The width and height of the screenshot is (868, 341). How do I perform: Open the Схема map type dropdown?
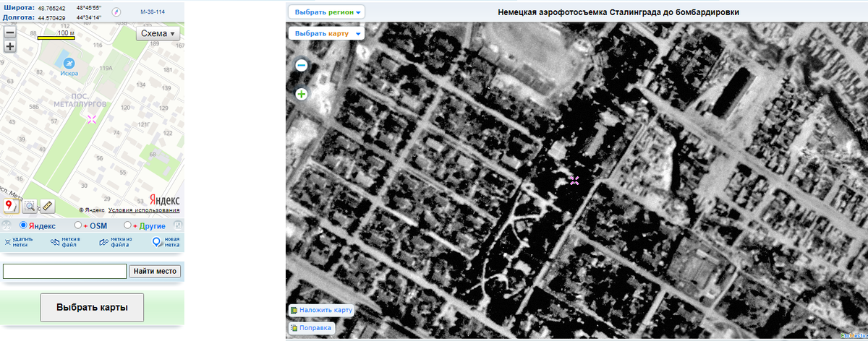click(x=158, y=33)
